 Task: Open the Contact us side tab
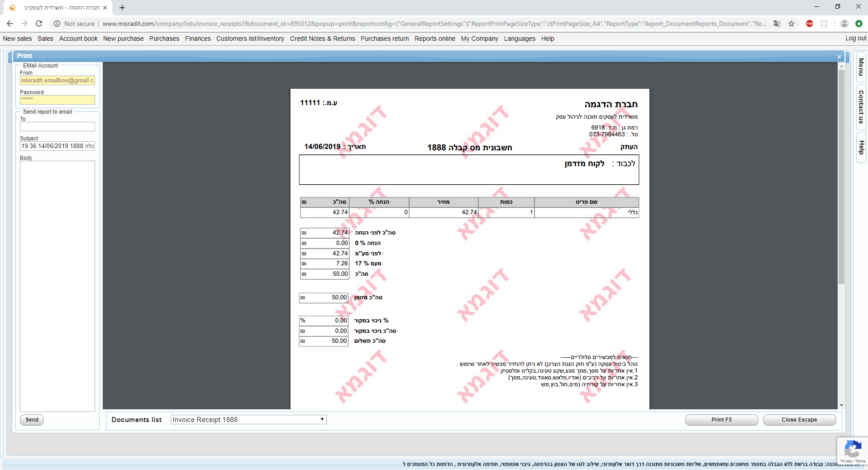(861, 107)
